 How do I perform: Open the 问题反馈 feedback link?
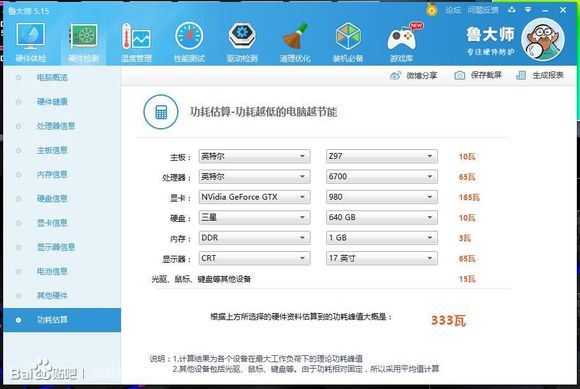483,10
